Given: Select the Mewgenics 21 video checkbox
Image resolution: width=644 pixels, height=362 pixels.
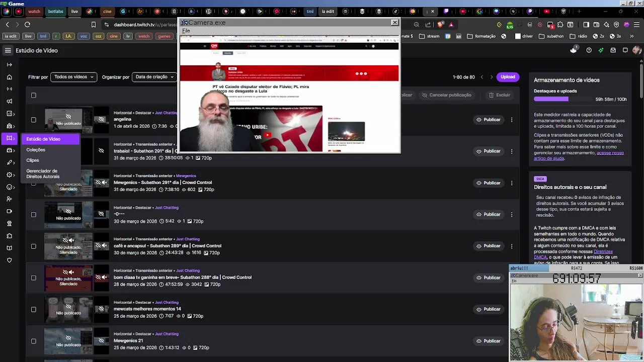Looking at the screenshot, I should pyautogui.click(x=34, y=341).
